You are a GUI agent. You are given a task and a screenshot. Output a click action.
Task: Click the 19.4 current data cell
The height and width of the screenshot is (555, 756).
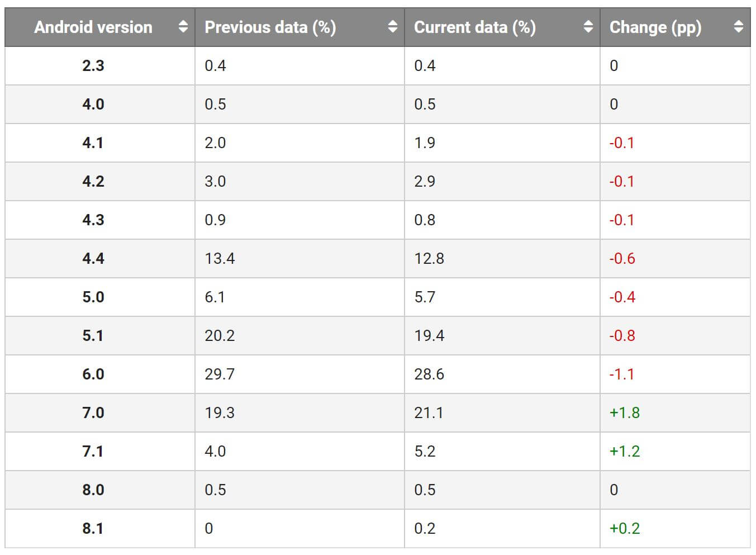tap(429, 335)
